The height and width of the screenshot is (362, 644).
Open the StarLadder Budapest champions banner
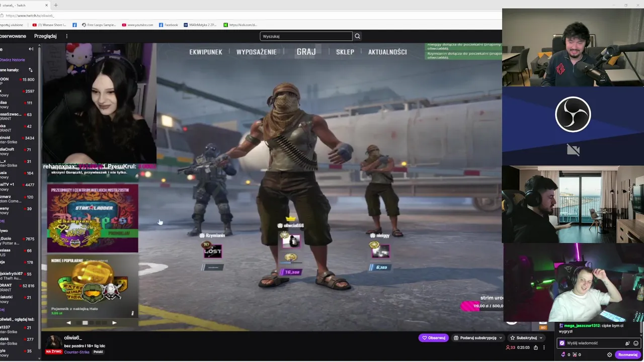pos(93,219)
